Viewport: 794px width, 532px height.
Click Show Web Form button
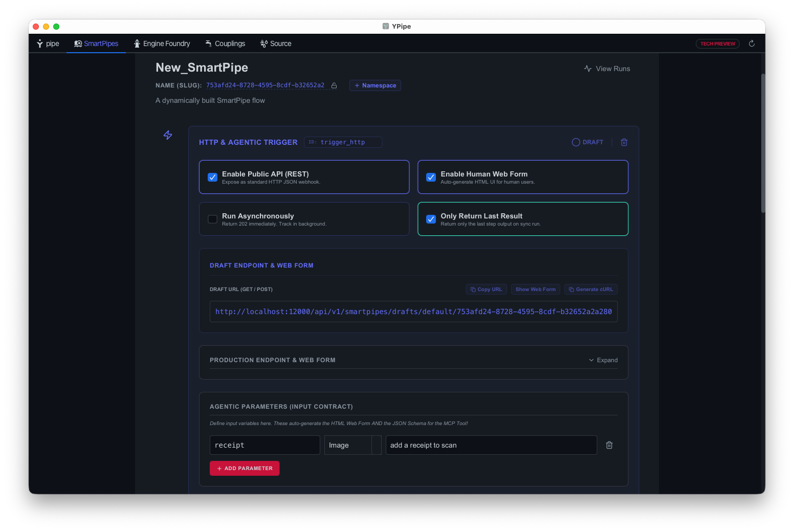(536, 290)
